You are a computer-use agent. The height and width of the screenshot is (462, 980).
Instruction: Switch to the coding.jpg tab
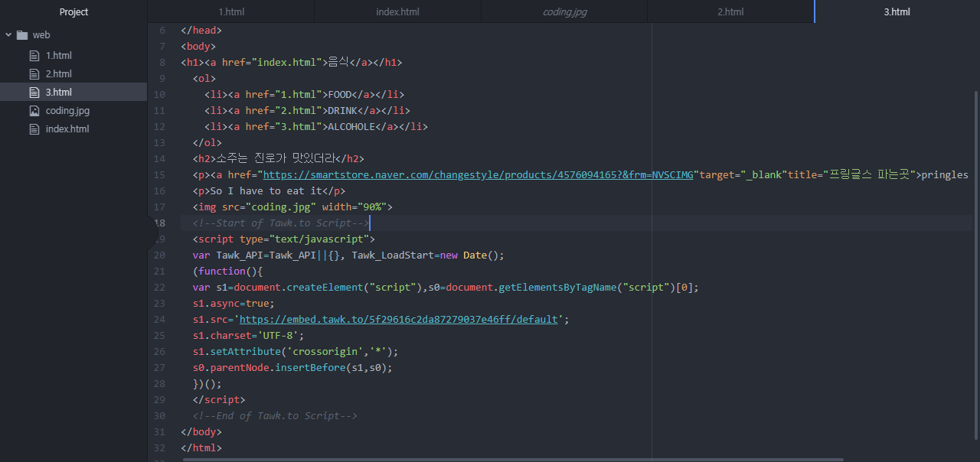tap(564, 11)
